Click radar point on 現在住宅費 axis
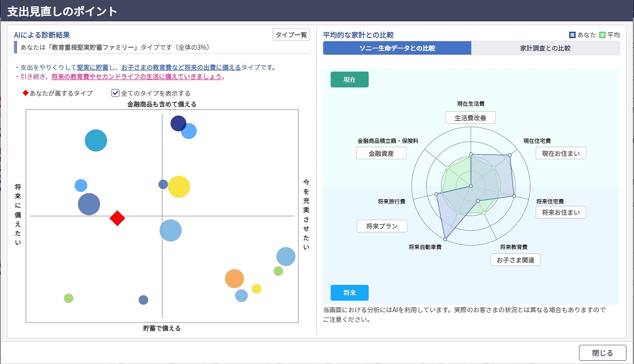Image resolution: width=634 pixels, height=364 pixels. (x=510, y=155)
